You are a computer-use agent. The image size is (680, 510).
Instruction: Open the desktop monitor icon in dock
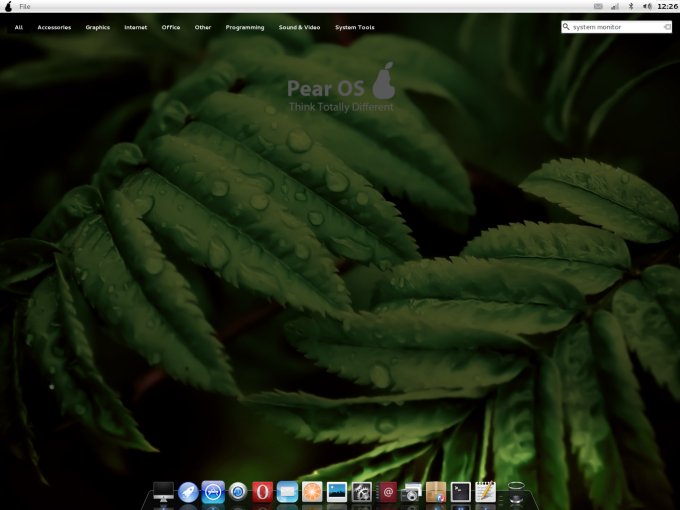[x=163, y=492]
